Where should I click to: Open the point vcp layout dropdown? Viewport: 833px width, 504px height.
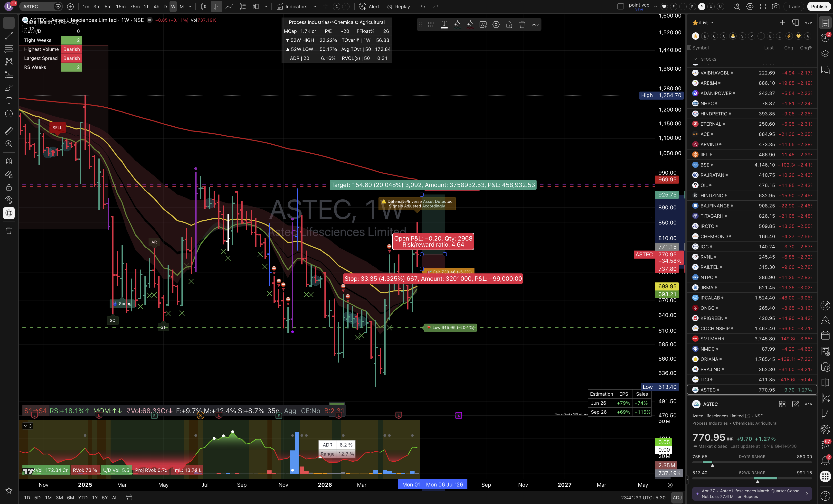[x=655, y=6]
